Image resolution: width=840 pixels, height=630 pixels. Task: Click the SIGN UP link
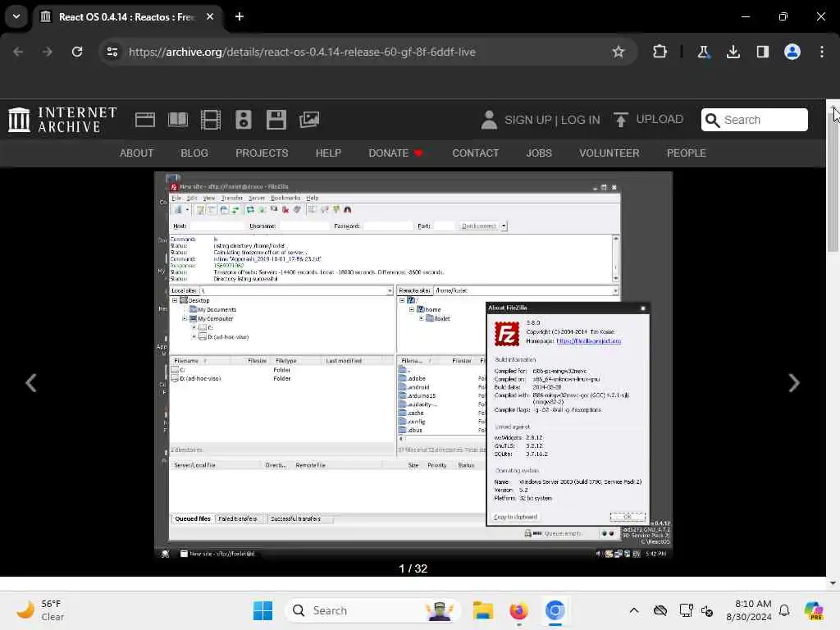point(528,120)
